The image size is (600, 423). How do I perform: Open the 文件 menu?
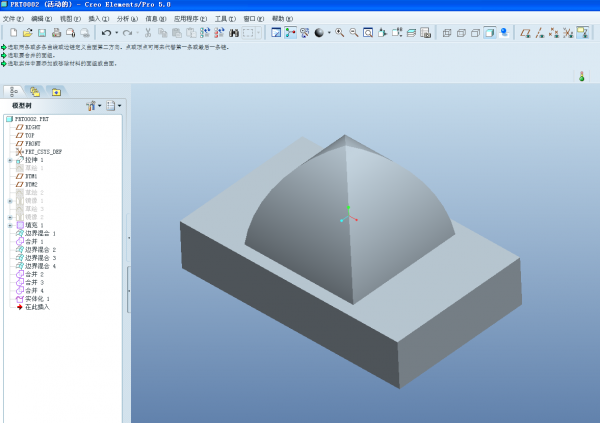coord(13,19)
